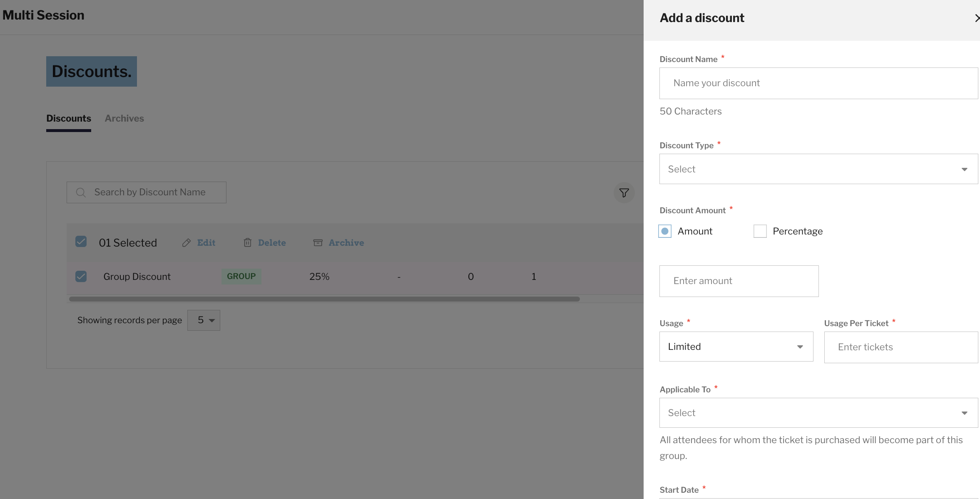Click the Delete button
980x499 pixels.
pyautogui.click(x=264, y=243)
